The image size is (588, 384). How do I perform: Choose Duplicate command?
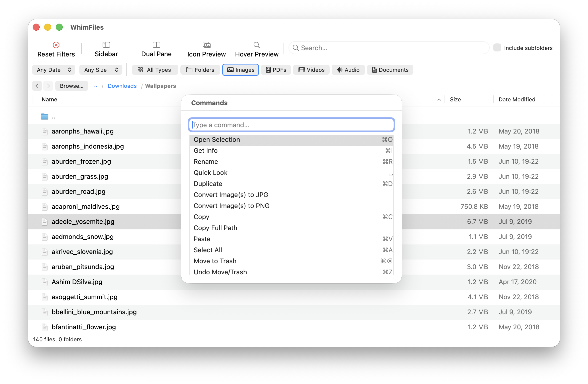pos(291,184)
